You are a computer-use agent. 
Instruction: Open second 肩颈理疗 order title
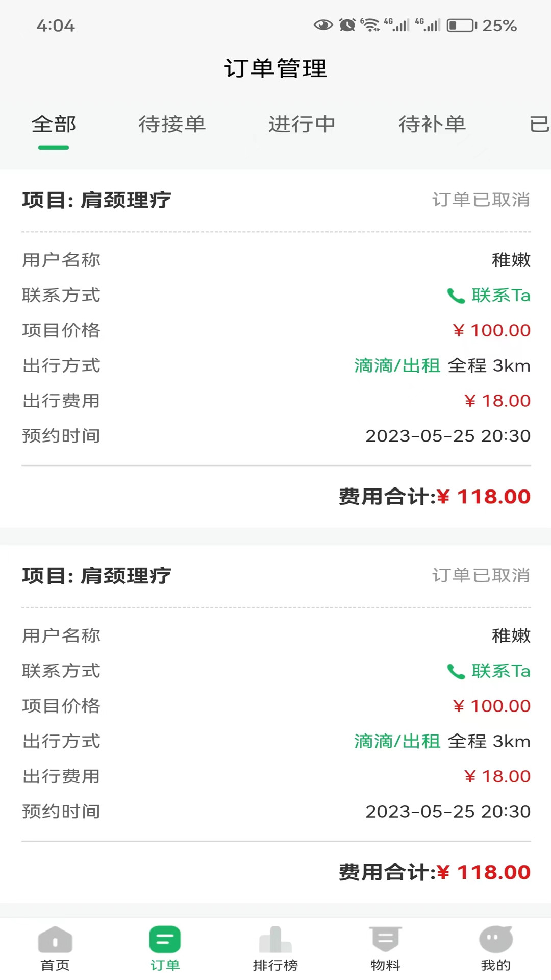coord(97,576)
